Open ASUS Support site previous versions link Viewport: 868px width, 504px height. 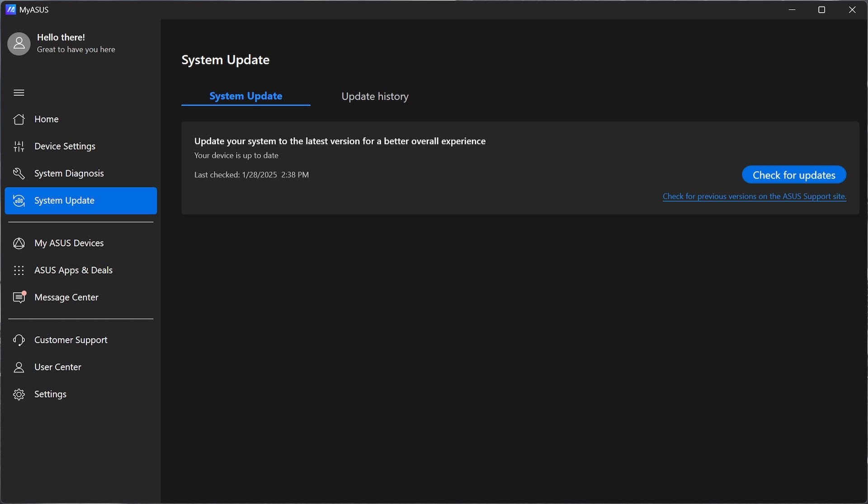[755, 196]
